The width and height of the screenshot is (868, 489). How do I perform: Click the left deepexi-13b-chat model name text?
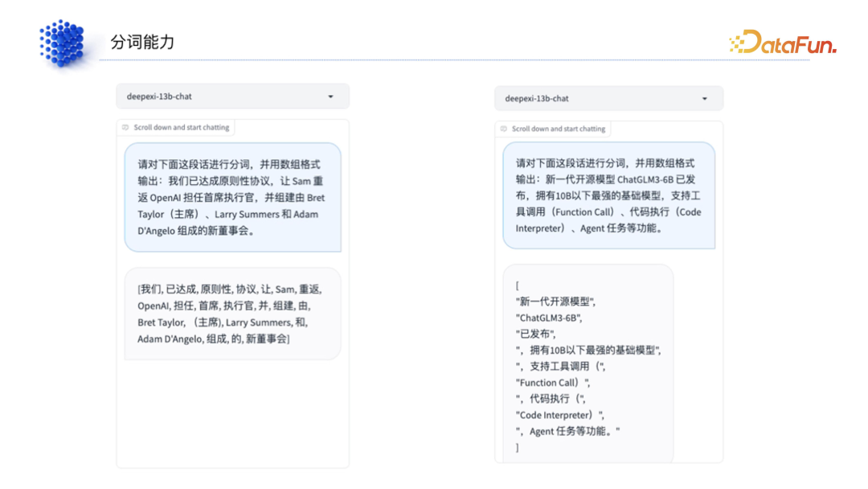159,97
